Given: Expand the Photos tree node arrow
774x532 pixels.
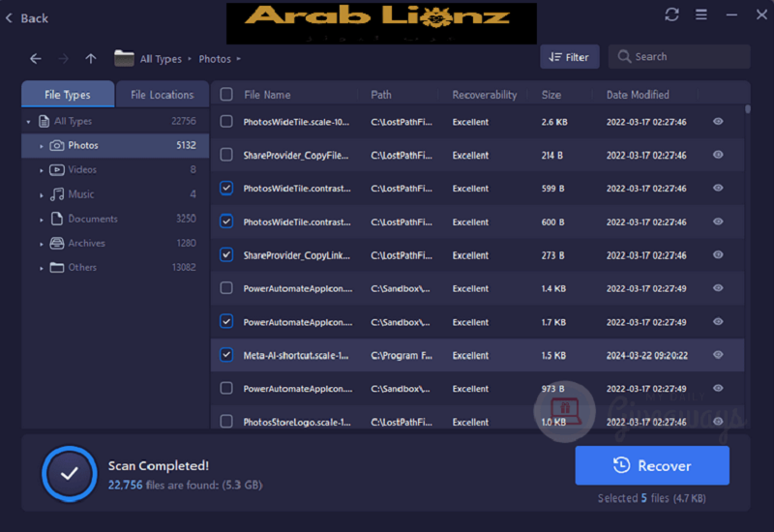Looking at the screenshot, I should tap(42, 146).
